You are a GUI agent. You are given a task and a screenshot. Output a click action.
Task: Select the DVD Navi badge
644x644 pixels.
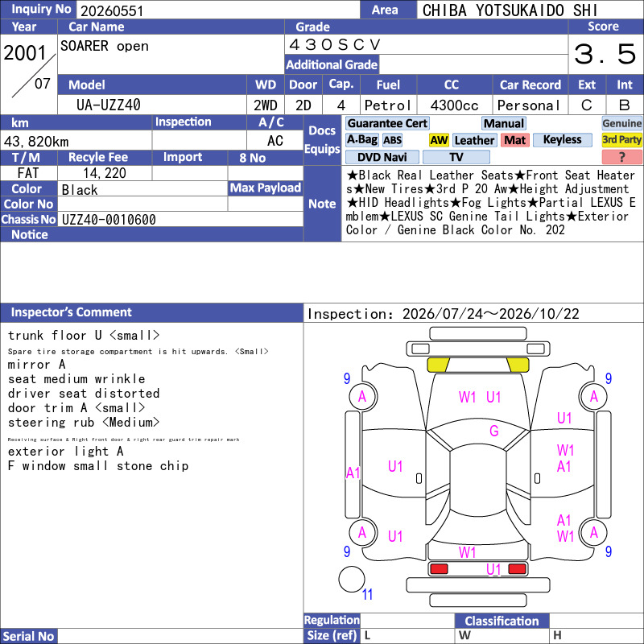coord(382,157)
